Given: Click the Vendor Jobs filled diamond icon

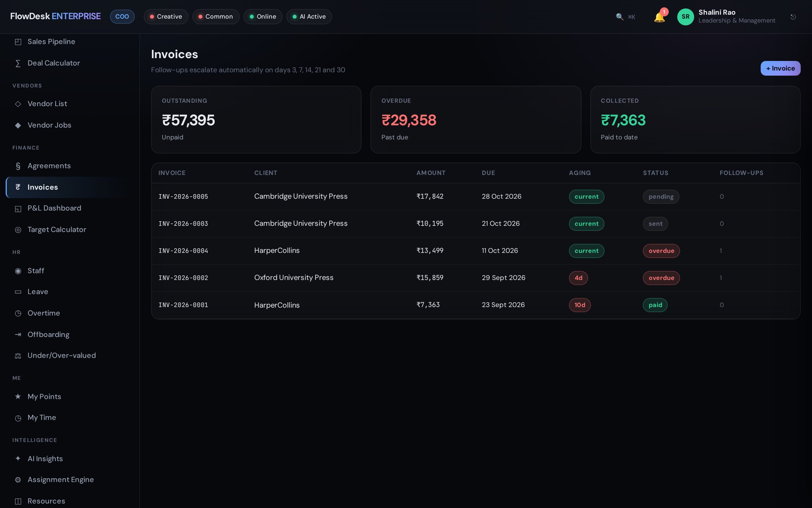Looking at the screenshot, I should 18,126.
